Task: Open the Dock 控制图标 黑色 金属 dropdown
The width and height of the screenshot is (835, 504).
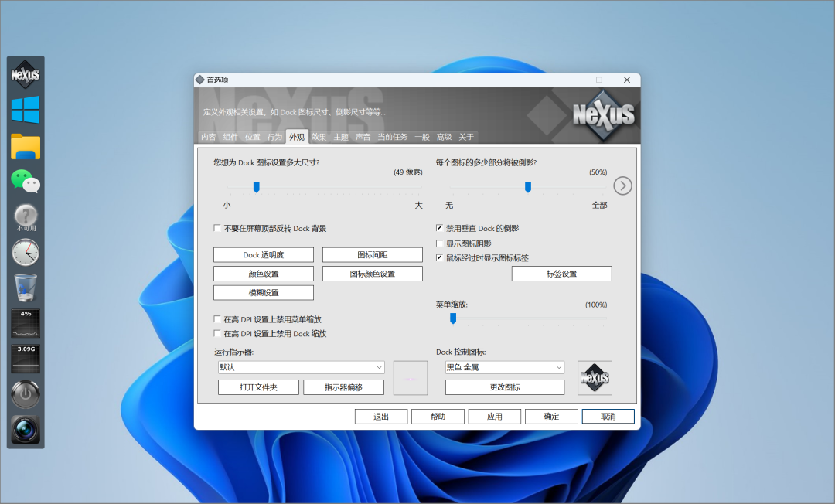Action: click(504, 368)
